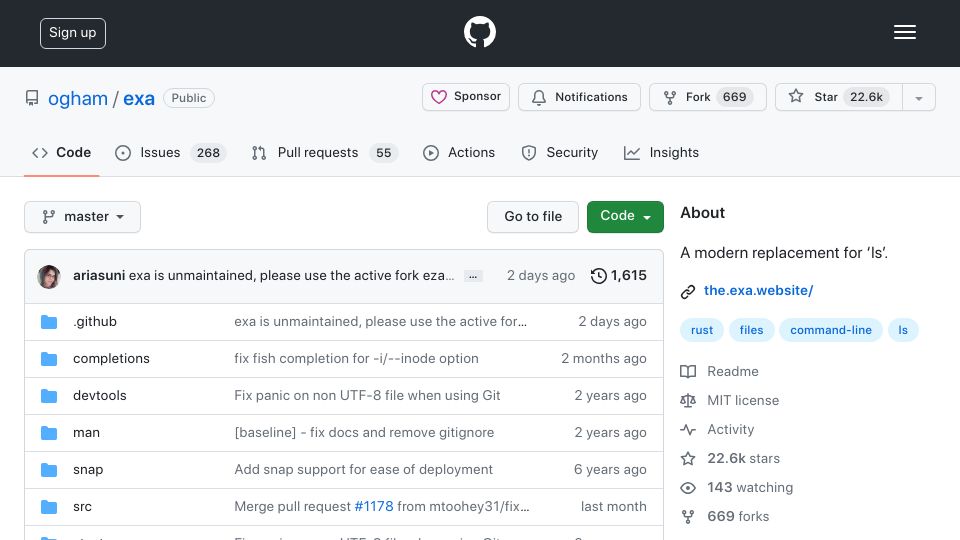This screenshot has height=540, width=960.
Task: Open the Readme link in About
Action: click(x=733, y=372)
